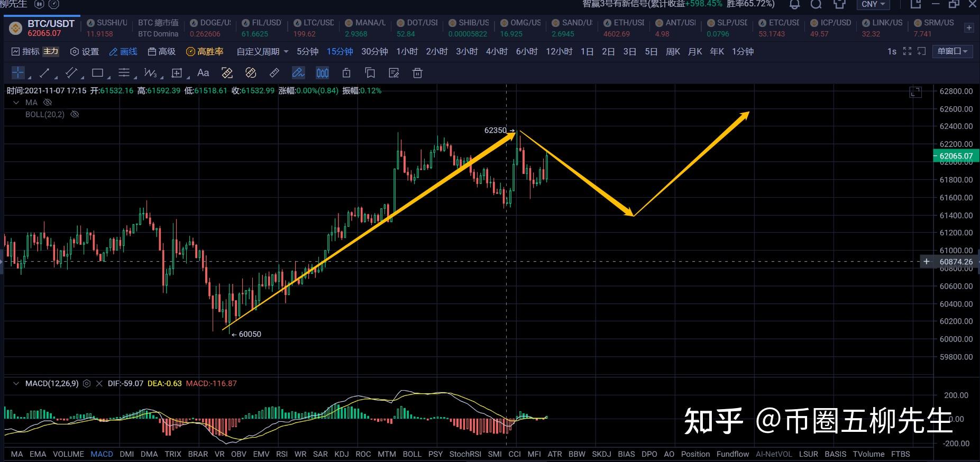
Task: Switch to the 30分钟 timeframe
Action: pyautogui.click(x=374, y=51)
